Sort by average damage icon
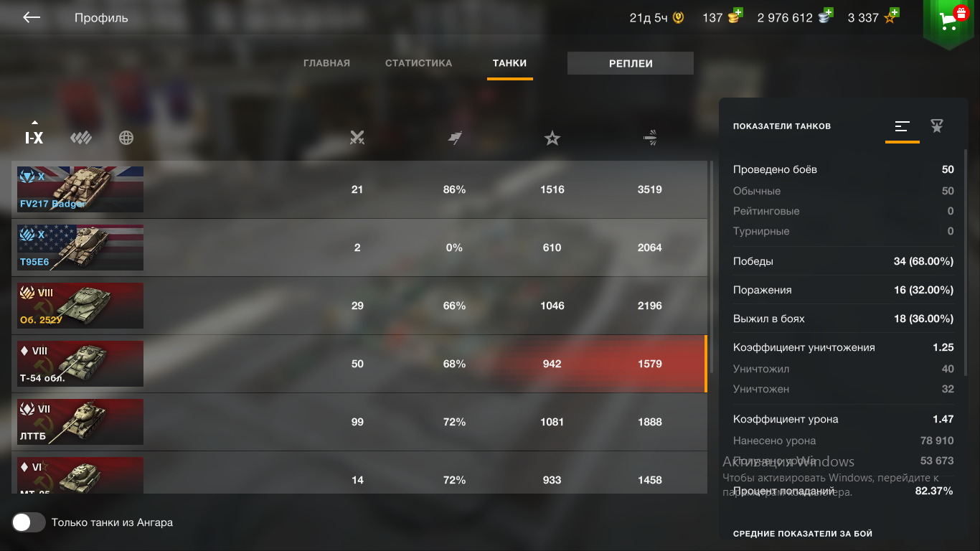980x551 pixels. click(650, 138)
